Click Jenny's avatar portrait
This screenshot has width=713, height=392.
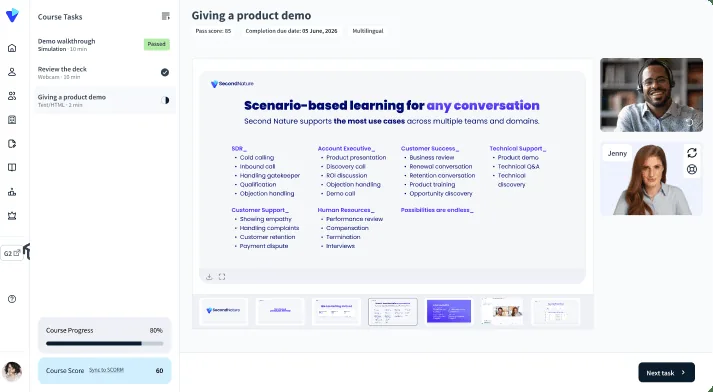pos(651,180)
